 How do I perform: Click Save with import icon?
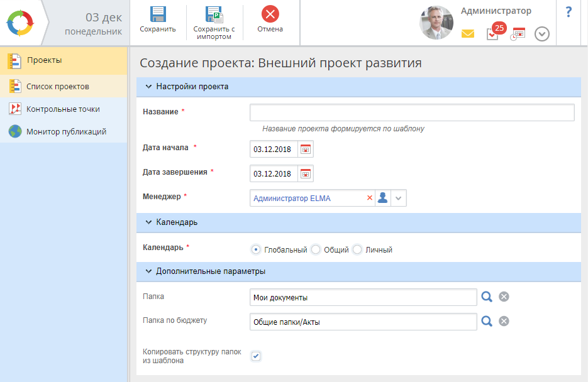click(214, 14)
